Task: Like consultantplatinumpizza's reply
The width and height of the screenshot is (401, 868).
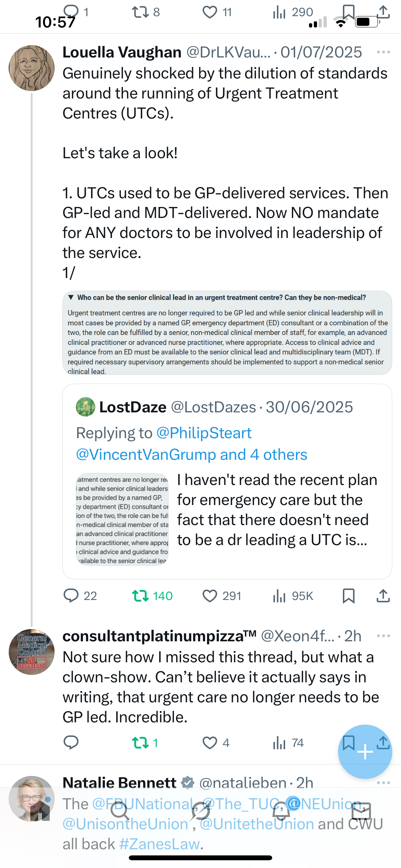Action: 210,743
